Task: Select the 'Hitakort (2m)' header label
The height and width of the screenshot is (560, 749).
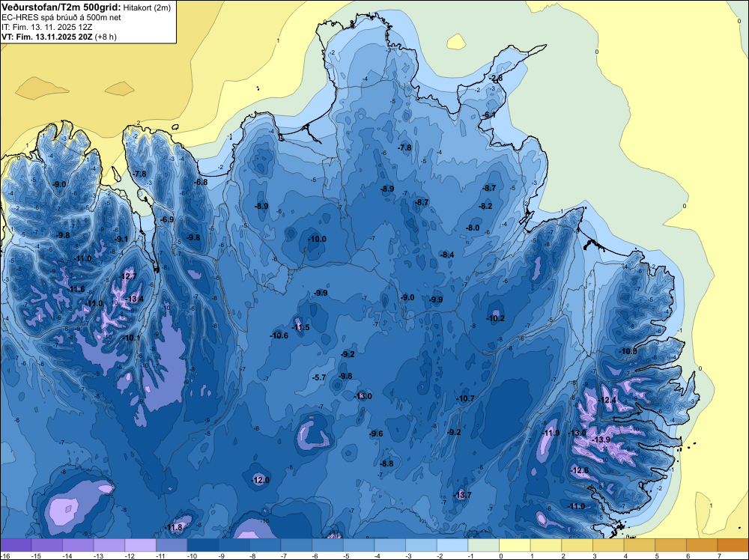Action: [147, 7]
